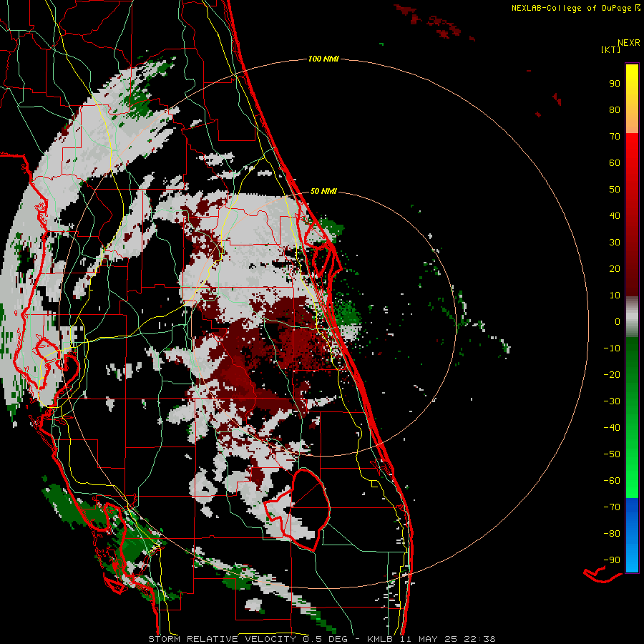Click the -60 value on velocity scale
Viewport: 644px width, 644px height.
click(x=612, y=481)
